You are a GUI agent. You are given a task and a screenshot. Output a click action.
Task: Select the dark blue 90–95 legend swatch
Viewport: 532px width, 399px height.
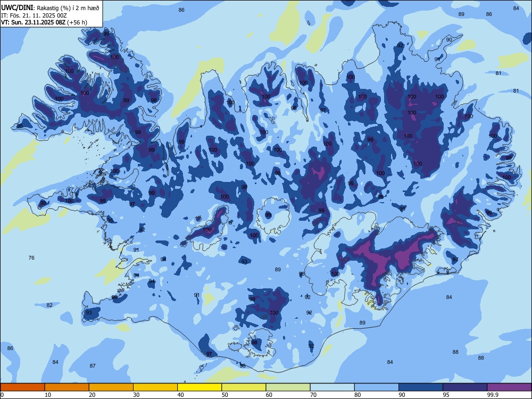[421, 387]
